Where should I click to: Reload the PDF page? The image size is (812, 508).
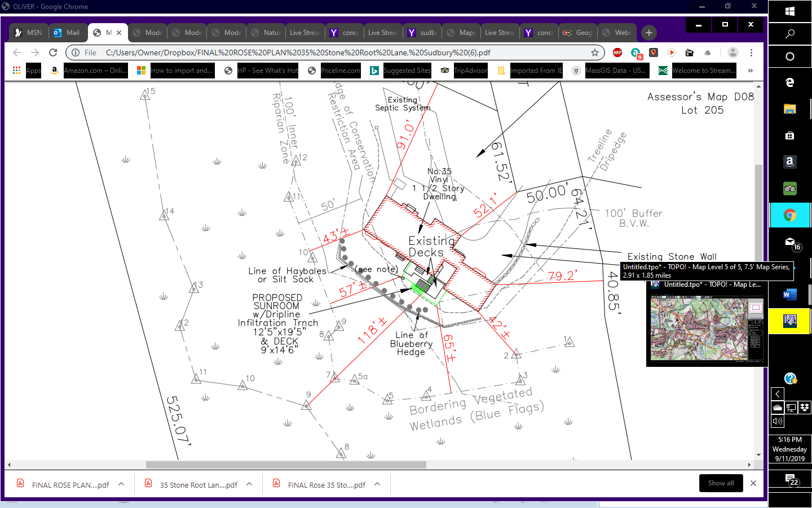(x=53, y=52)
